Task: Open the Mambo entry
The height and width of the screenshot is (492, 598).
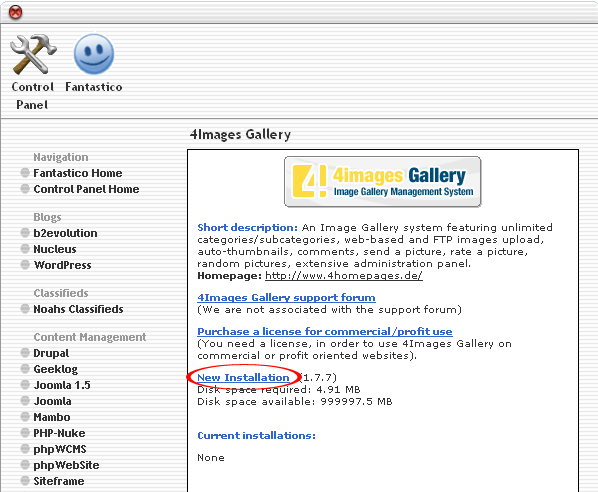Action: tap(52, 417)
